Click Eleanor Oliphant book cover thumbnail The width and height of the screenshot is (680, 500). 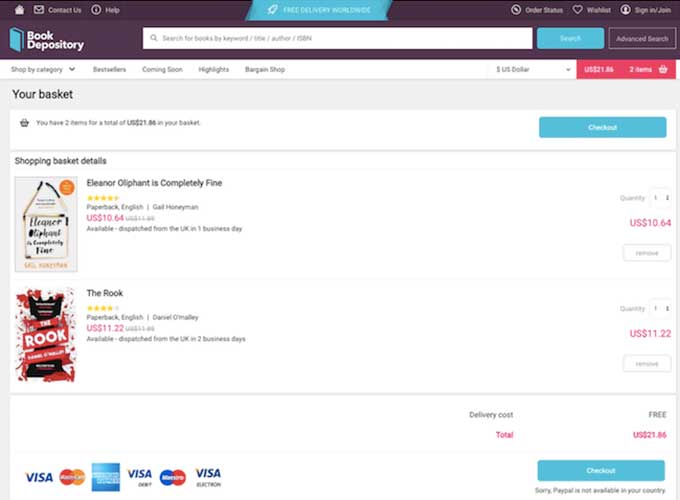coord(46,224)
